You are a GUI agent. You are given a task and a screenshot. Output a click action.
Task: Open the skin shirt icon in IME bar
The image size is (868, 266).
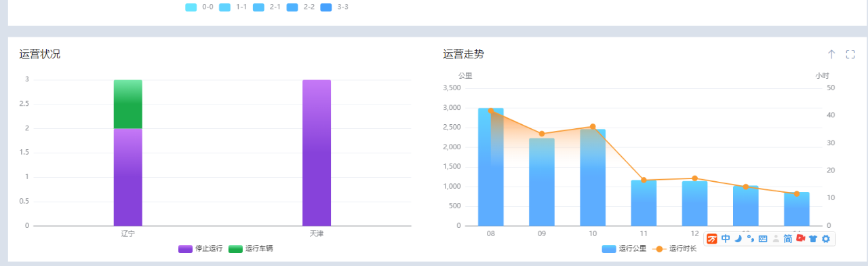[813, 239]
